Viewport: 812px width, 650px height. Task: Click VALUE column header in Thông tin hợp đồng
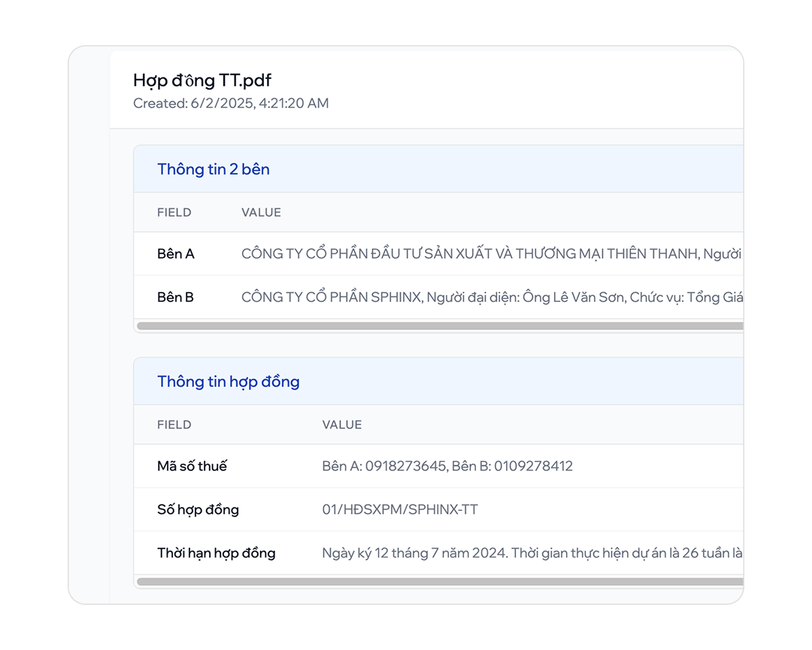point(342,425)
